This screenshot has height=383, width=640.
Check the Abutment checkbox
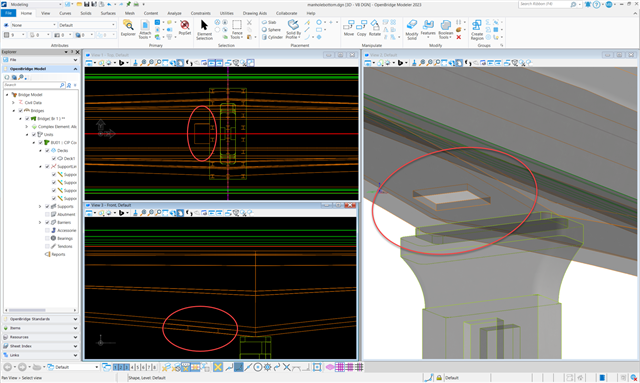pyautogui.click(x=47, y=214)
